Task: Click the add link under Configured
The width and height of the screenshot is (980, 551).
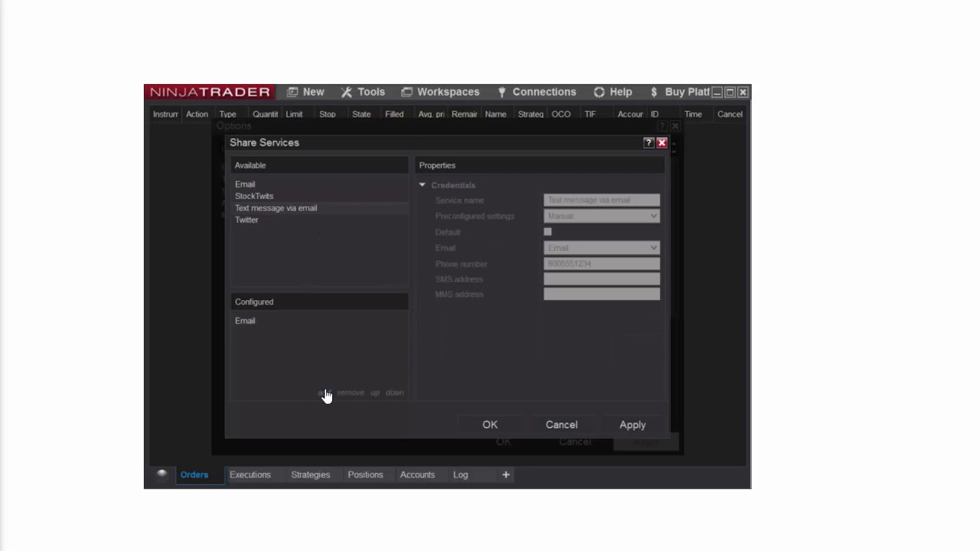Action: tap(323, 393)
